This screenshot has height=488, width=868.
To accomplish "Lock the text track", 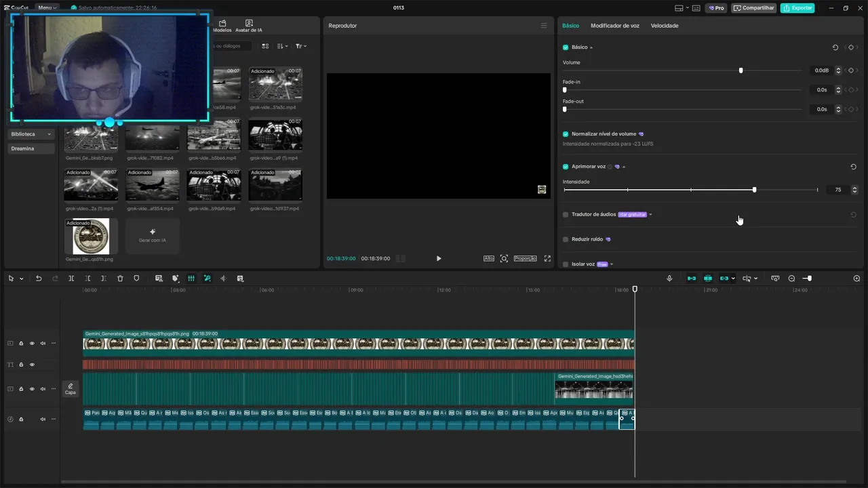I will 21,365.
